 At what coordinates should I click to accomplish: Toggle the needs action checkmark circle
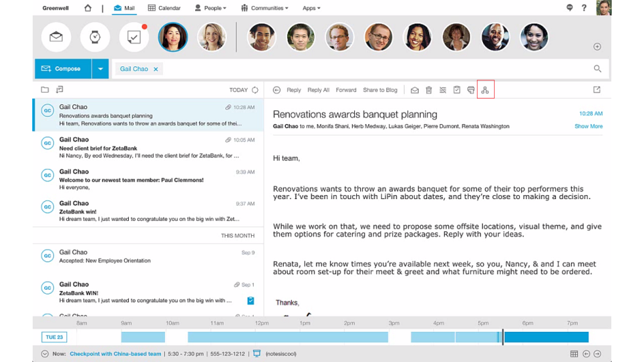134,37
